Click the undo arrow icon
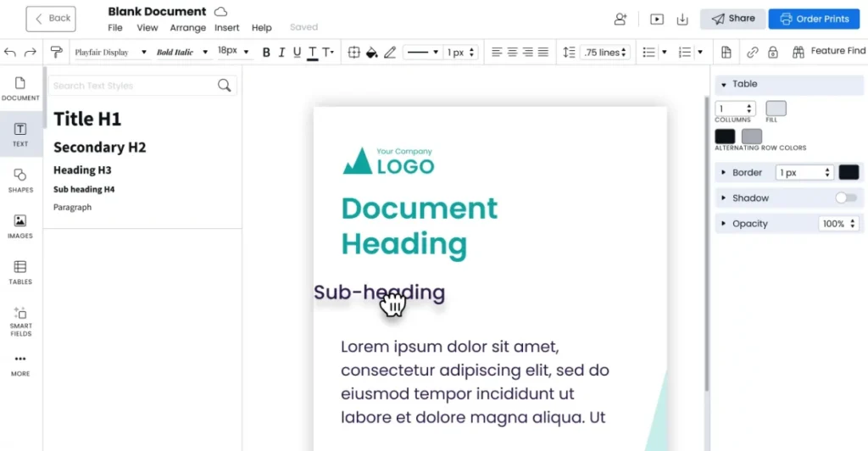 click(10, 52)
